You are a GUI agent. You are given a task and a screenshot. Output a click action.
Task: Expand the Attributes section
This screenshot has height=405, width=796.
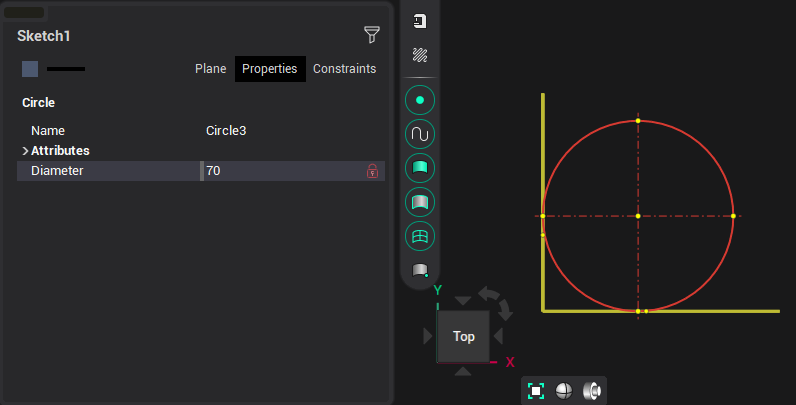[25, 151]
